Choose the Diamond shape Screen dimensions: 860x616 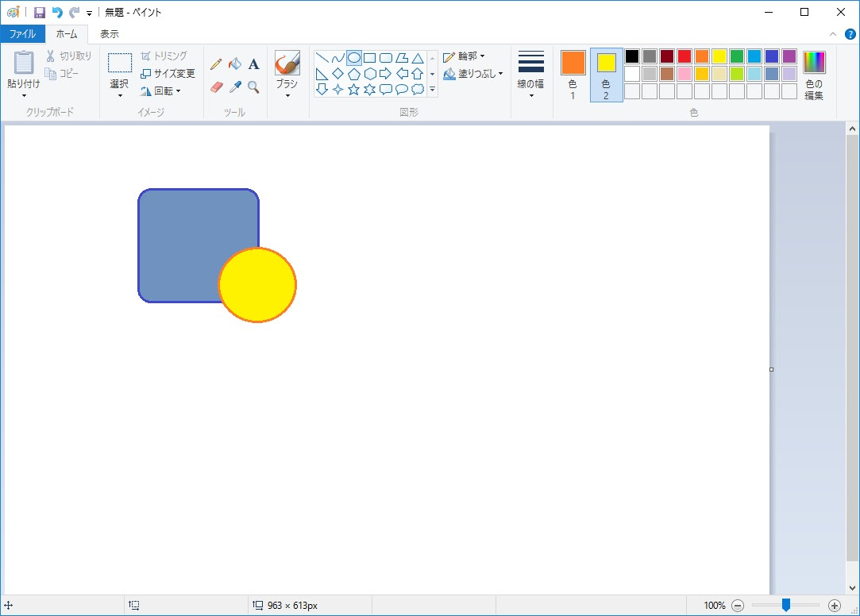337,74
